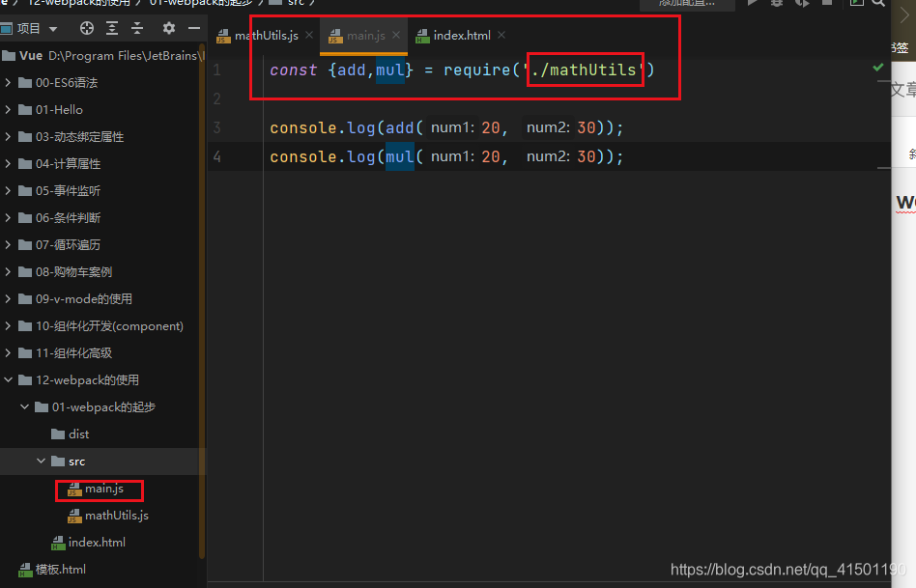
Task: Expand the 06-条件判断 folder
Action: click(8, 217)
